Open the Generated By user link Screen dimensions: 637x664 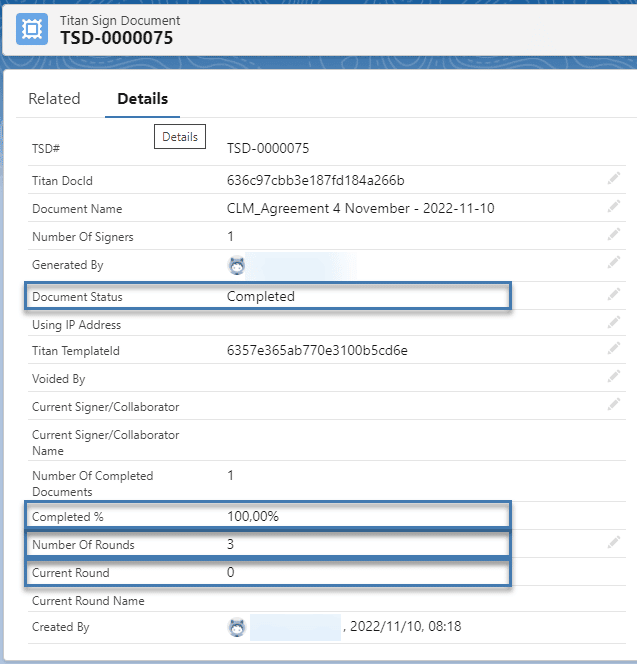[301, 266]
